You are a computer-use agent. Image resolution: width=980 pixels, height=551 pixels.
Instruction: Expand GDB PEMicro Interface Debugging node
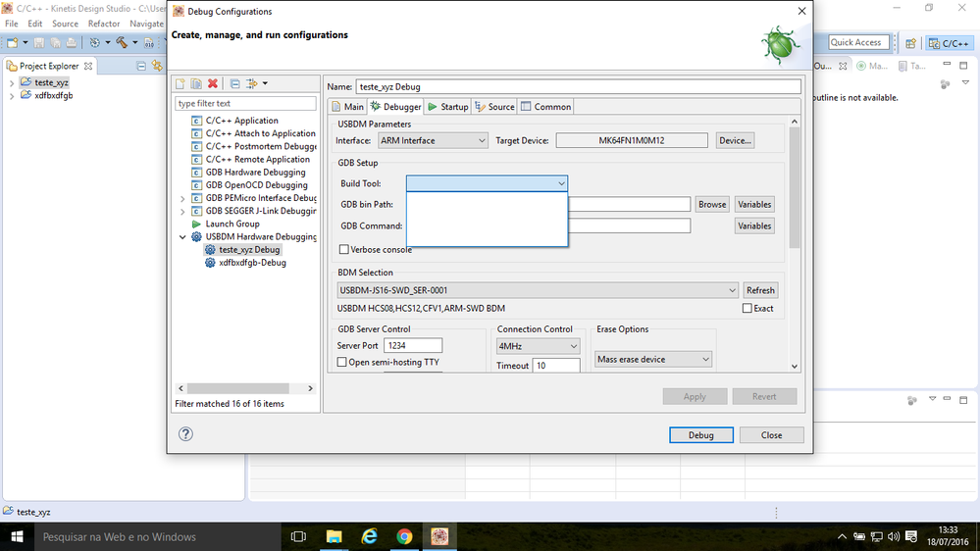click(x=182, y=199)
